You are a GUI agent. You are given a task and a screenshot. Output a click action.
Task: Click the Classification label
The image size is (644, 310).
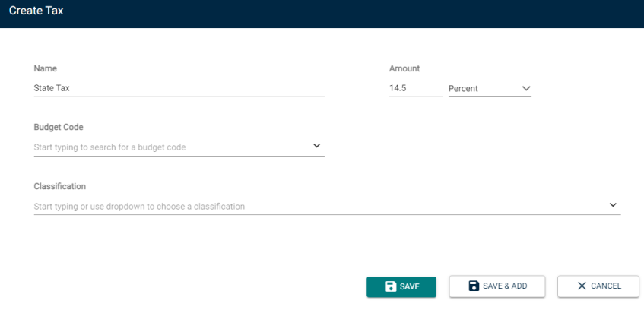click(59, 186)
